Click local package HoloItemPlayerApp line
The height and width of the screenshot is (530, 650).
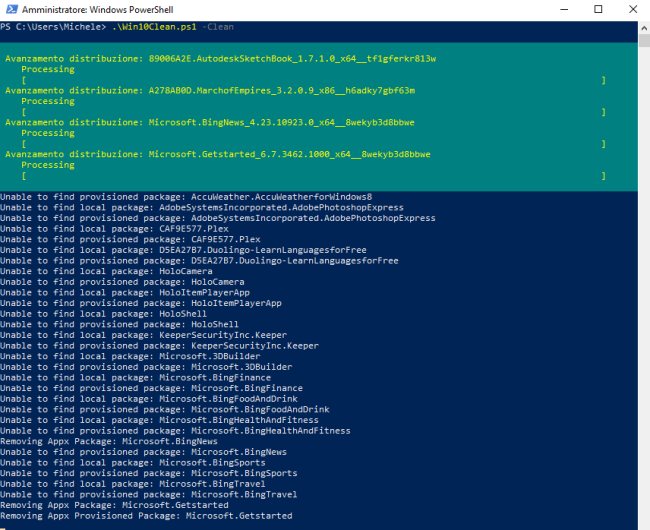pyautogui.click(x=125, y=293)
